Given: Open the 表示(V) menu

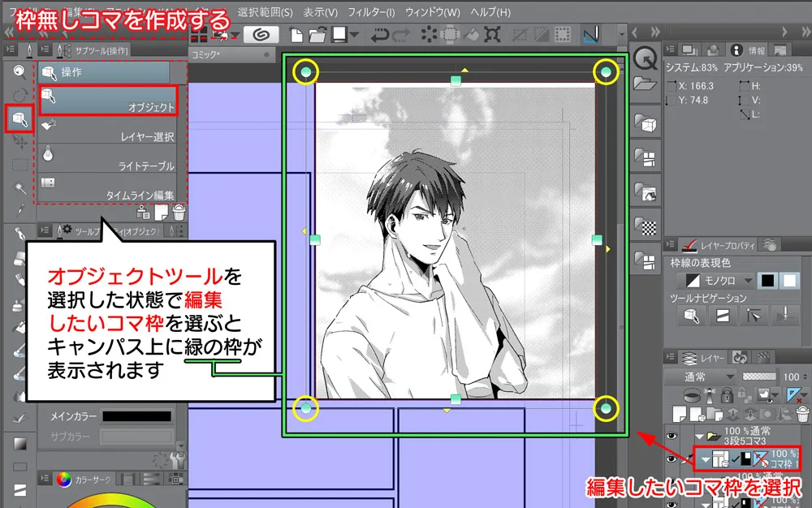Looking at the screenshot, I should [x=320, y=12].
